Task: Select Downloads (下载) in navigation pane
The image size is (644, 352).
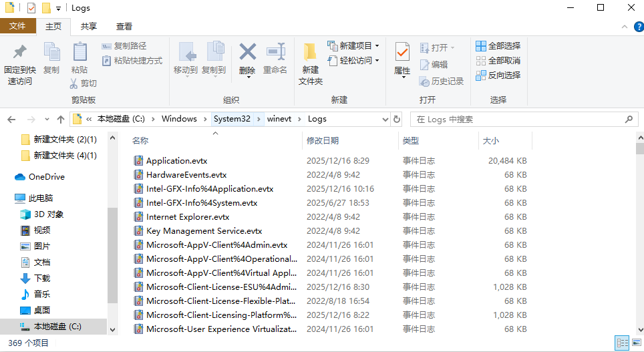Action: click(35, 279)
